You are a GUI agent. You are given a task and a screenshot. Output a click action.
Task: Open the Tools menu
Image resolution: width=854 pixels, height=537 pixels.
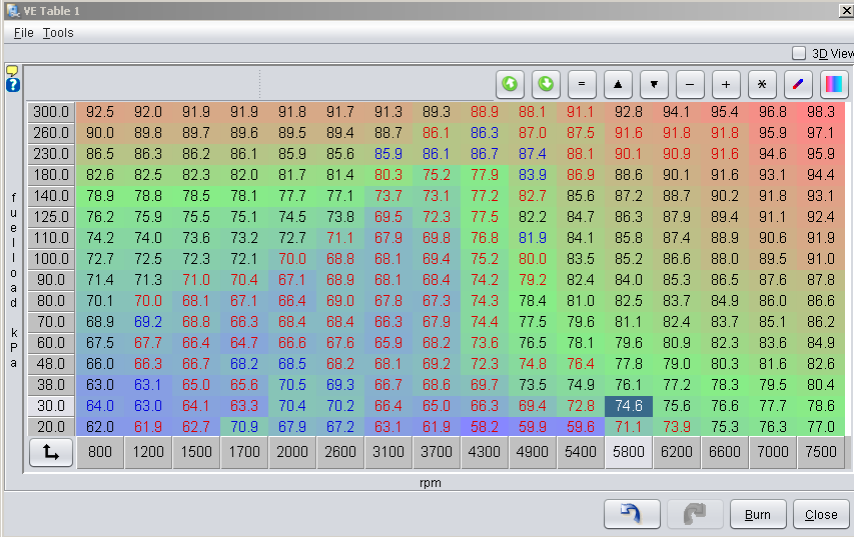tap(58, 33)
